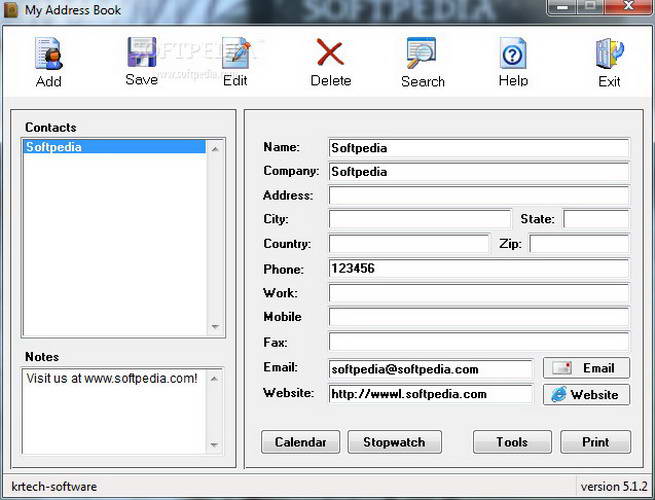Select the Softpedia contact in the list

tap(114, 147)
